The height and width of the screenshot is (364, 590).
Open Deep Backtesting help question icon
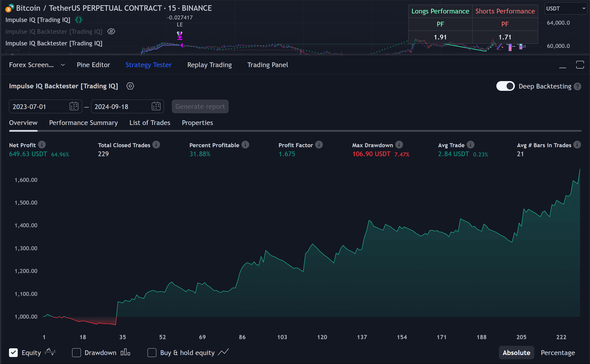tap(578, 87)
